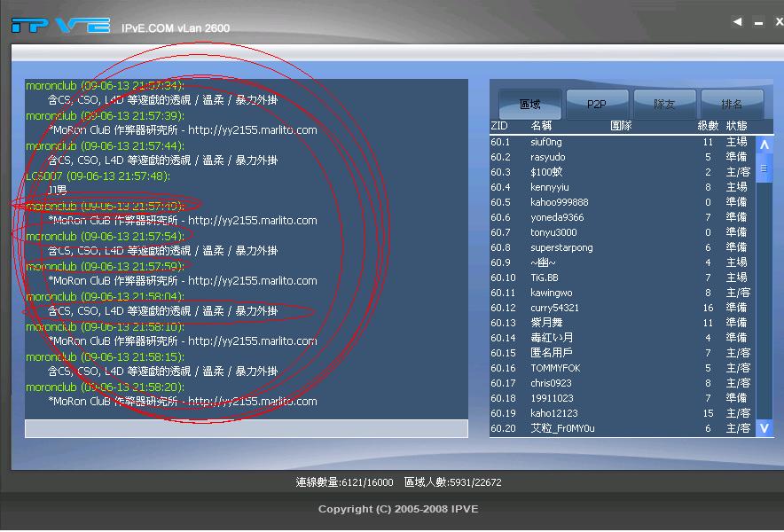Click the moronclub username in the chat log
Screen dimensions: 784x532
click(49, 84)
